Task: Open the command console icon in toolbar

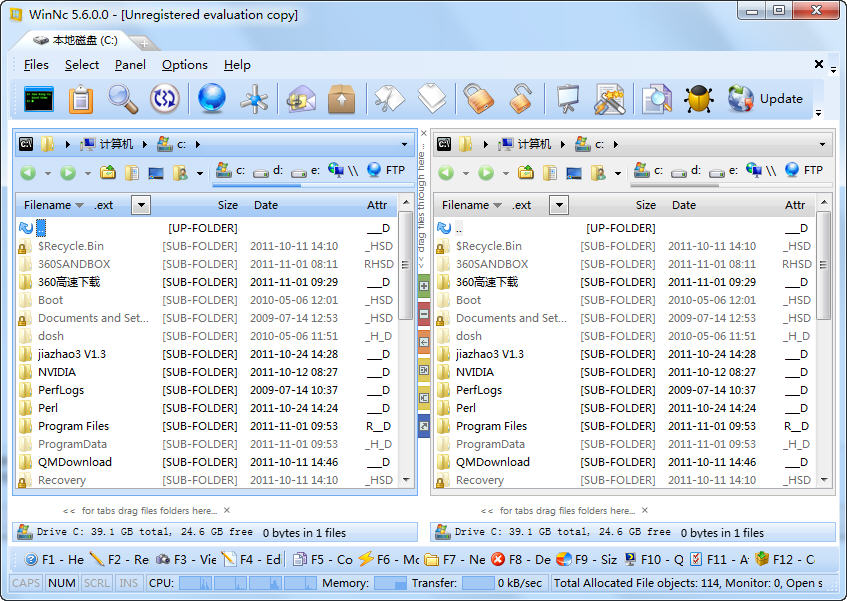Action: 38,99
